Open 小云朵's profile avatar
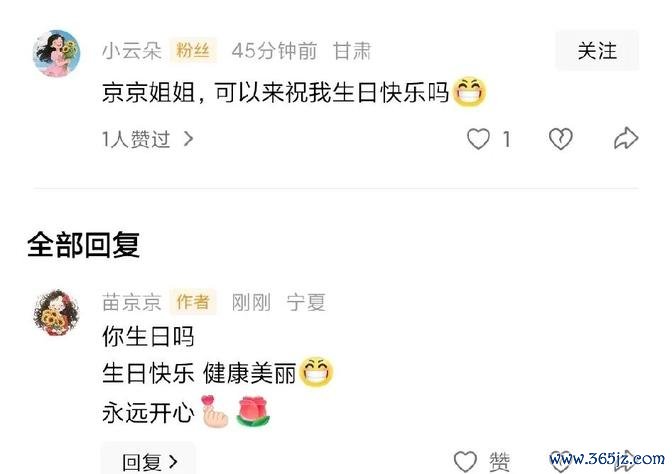 57,53
